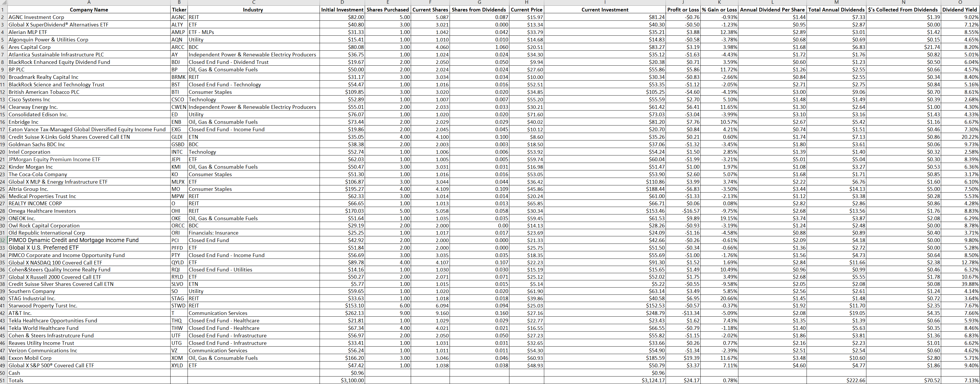Select the 'QYLD' ticker cell
Screen dimensions: 980x384
click(x=179, y=263)
